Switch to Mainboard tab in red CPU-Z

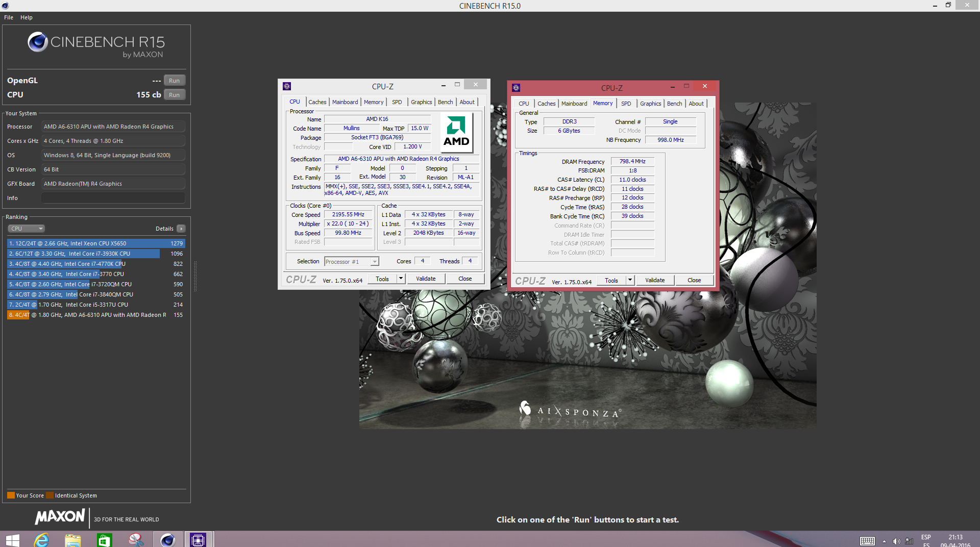coord(574,104)
